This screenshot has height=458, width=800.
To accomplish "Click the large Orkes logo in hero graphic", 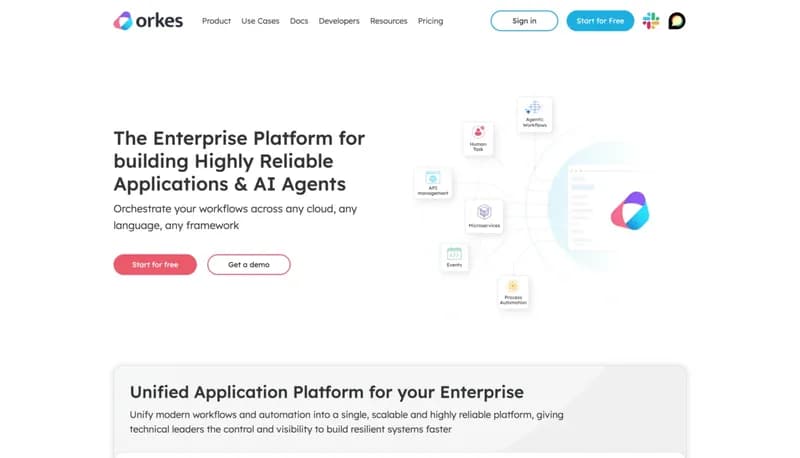I will point(630,211).
